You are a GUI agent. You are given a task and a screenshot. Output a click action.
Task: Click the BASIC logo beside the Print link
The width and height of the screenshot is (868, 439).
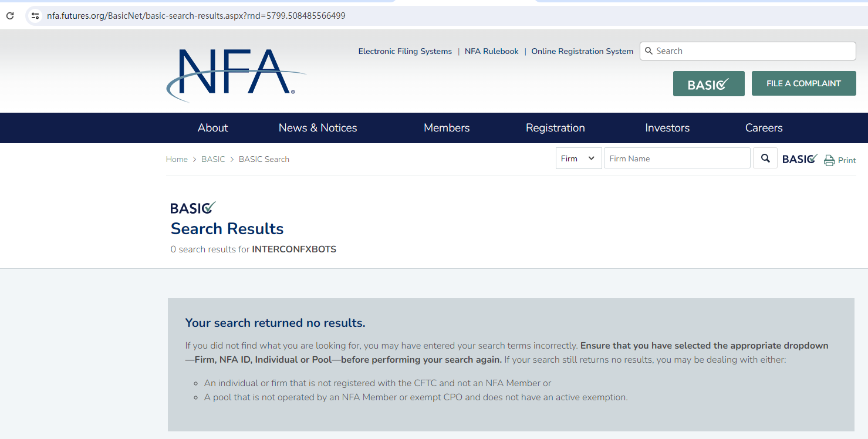coord(800,159)
